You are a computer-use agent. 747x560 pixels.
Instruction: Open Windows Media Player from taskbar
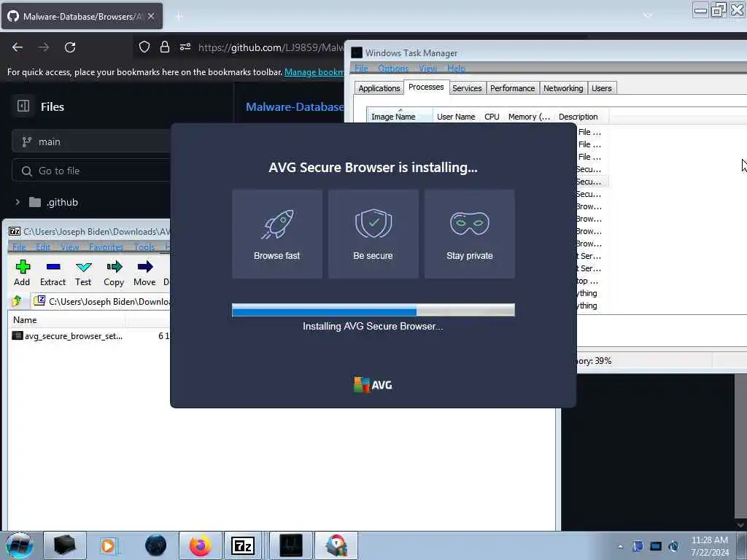[108, 545]
